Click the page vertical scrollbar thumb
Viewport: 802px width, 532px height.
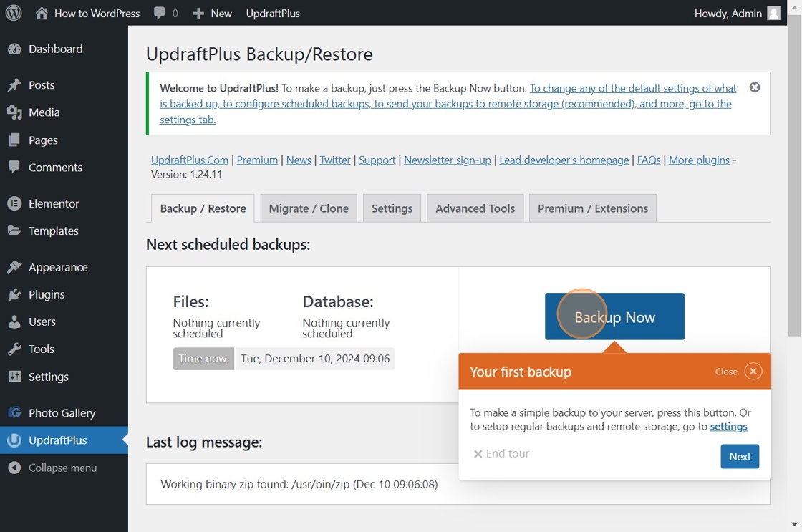794,174
